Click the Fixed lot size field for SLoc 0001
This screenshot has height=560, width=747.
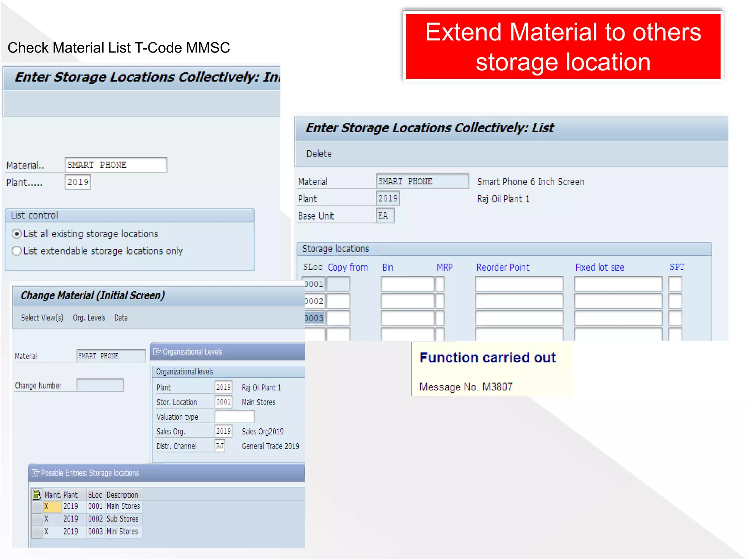coord(618,284)
